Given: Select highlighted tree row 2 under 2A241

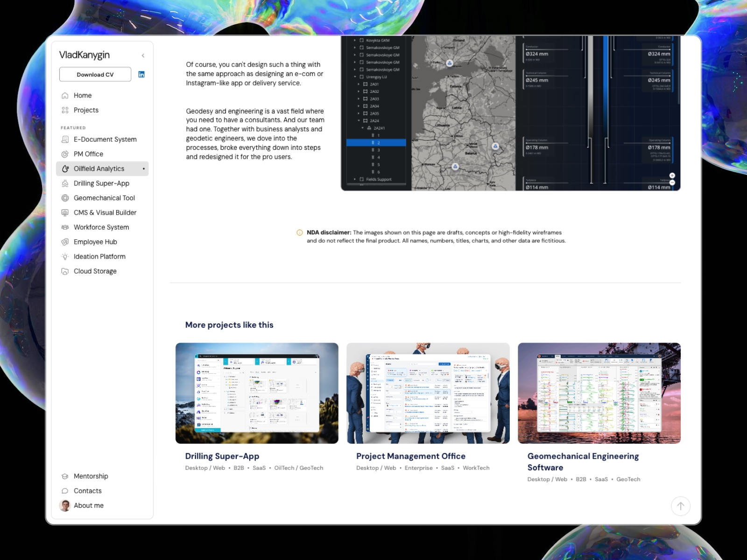Looking at the screenshot, I should coord(376,143).
